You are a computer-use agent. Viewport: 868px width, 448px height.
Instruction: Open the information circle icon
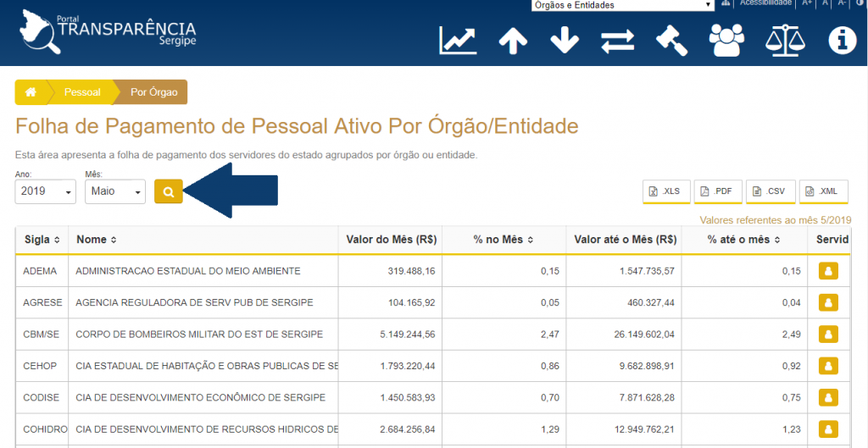tap(842, 41)
